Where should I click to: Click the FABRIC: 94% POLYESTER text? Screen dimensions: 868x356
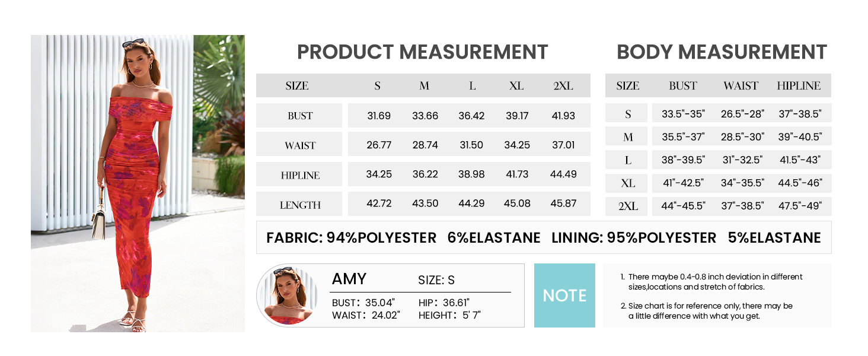click(351, 238)
